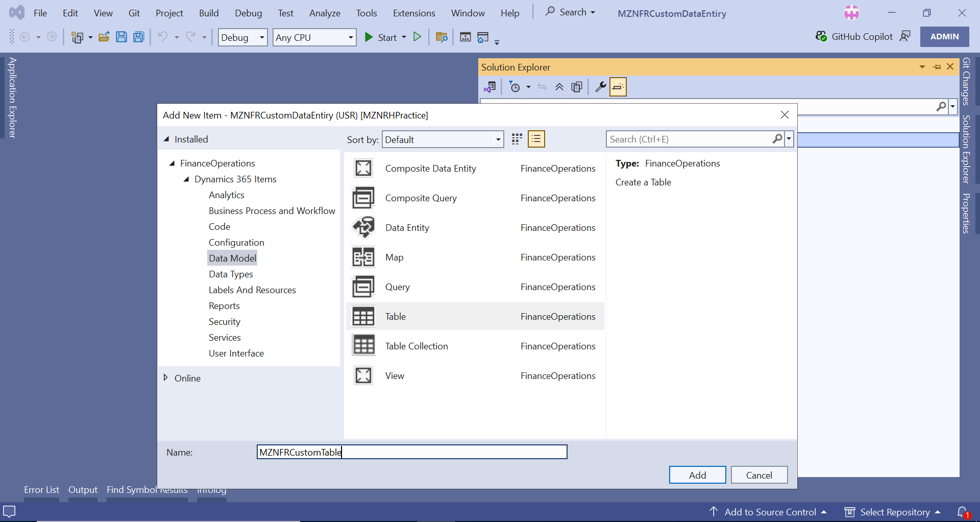Start Without Debugging green outline arrow

coord(418,37)
